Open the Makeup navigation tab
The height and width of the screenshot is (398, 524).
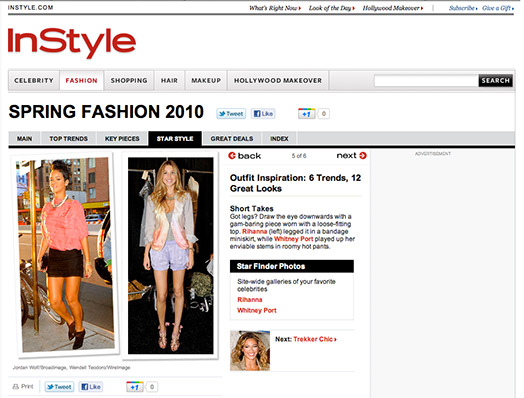pyautogui.click(x=206, y=81)
